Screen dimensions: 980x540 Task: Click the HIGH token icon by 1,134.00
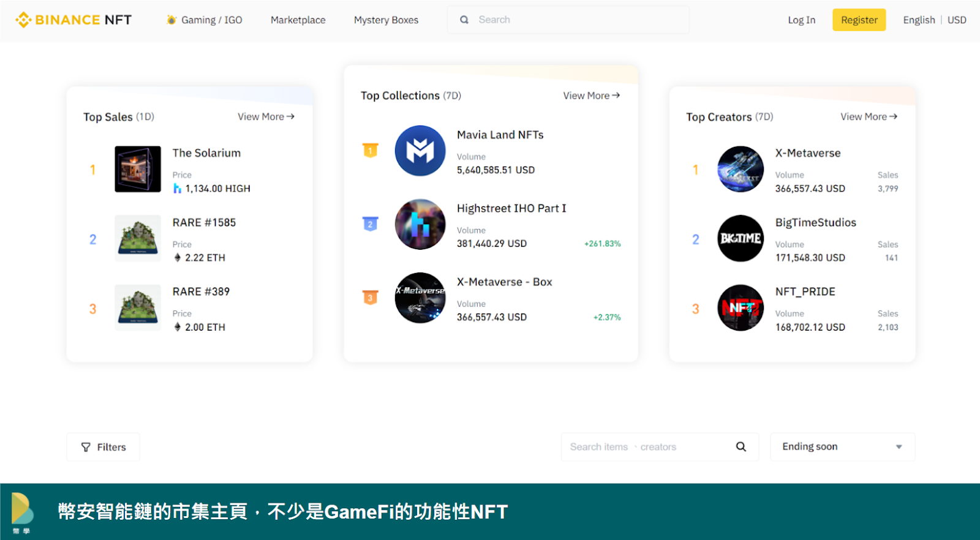pyautogui.click(x=177, y=189)
